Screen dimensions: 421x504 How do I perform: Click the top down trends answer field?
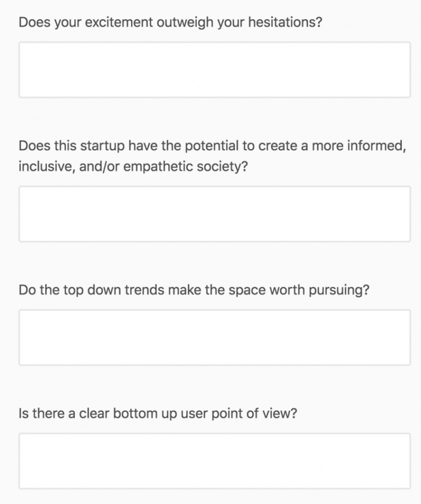214,337
